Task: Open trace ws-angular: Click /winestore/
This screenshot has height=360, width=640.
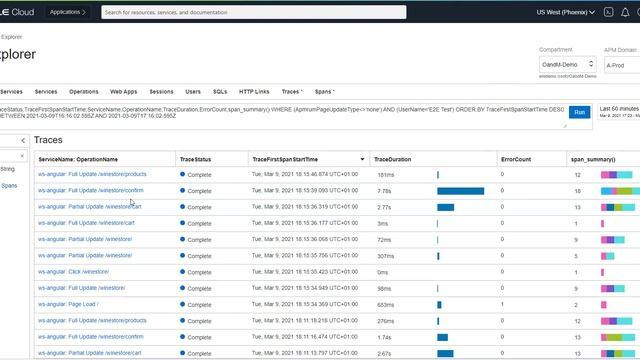Action: coord(73,272)
